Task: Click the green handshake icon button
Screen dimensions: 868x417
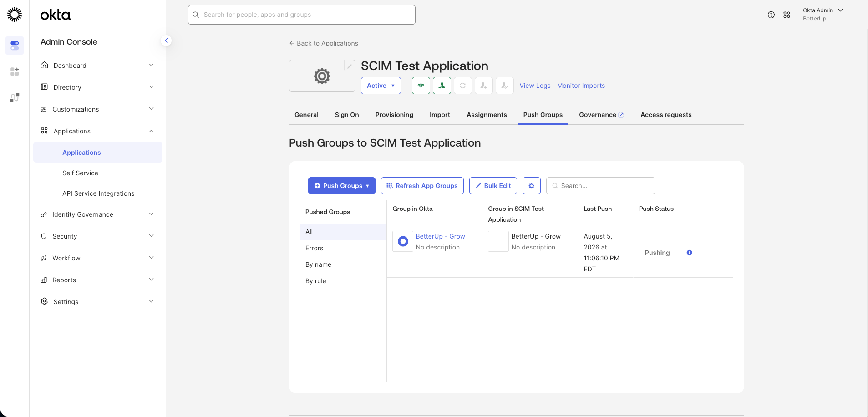Action: click(x=421, y=86)
